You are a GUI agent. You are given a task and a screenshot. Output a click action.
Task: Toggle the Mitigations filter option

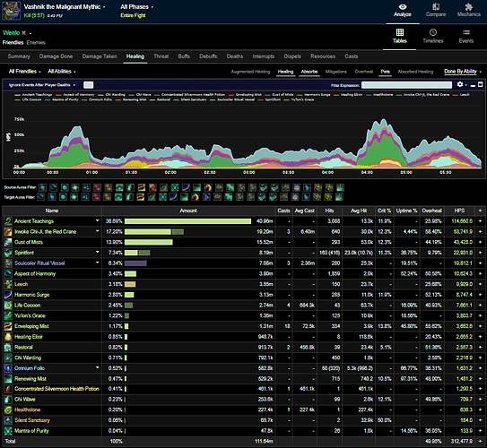[x=335, y=72]
